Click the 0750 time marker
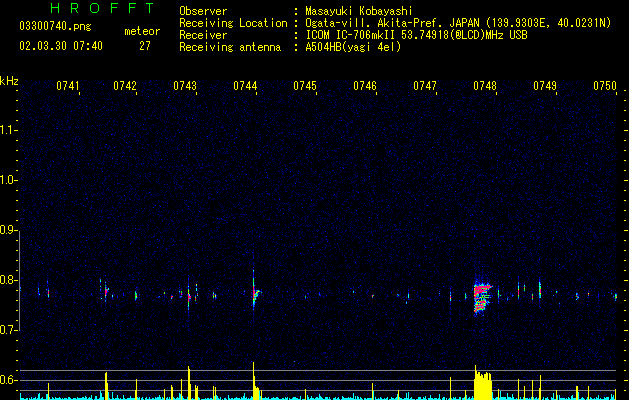The width and height of the screenshot is (629, 400). (x=605, y=86)
